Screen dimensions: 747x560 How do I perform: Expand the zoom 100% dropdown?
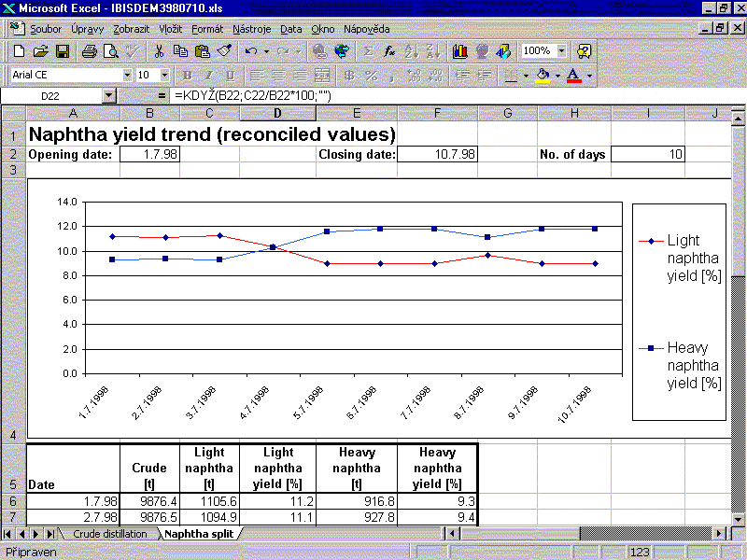(561, 51)
